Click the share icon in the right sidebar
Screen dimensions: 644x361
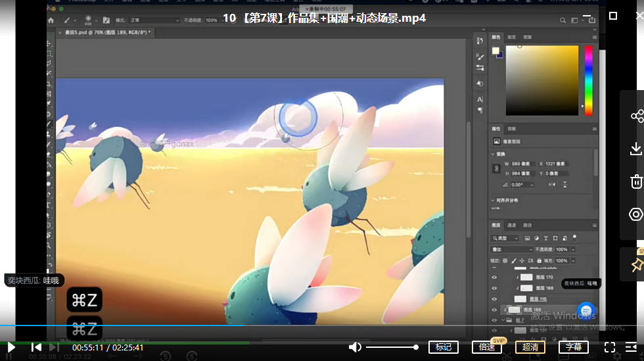click(x=636, y=116)
